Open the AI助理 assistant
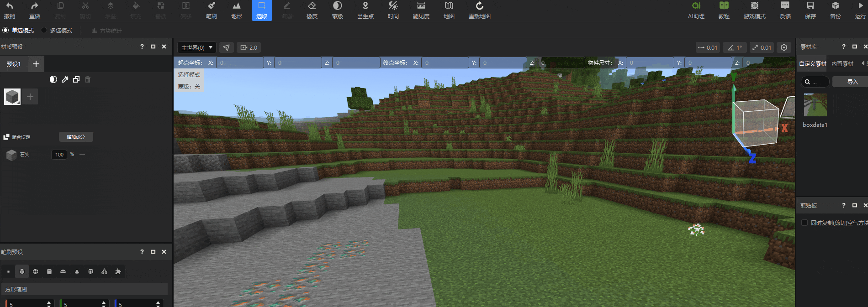Viewport: 868px width, 307px height. (696, 10)
